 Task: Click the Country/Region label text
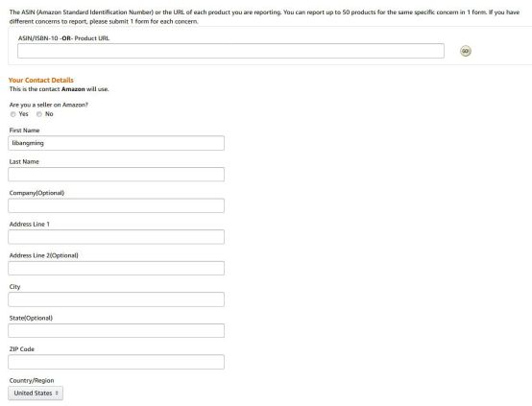click(x=32, y=380)
